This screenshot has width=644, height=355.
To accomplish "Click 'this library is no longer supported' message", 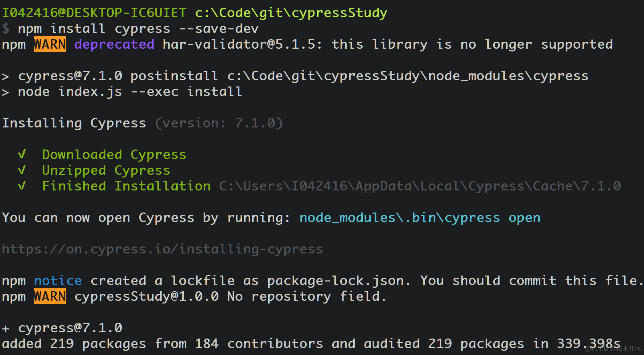I will tap(472, 44).
